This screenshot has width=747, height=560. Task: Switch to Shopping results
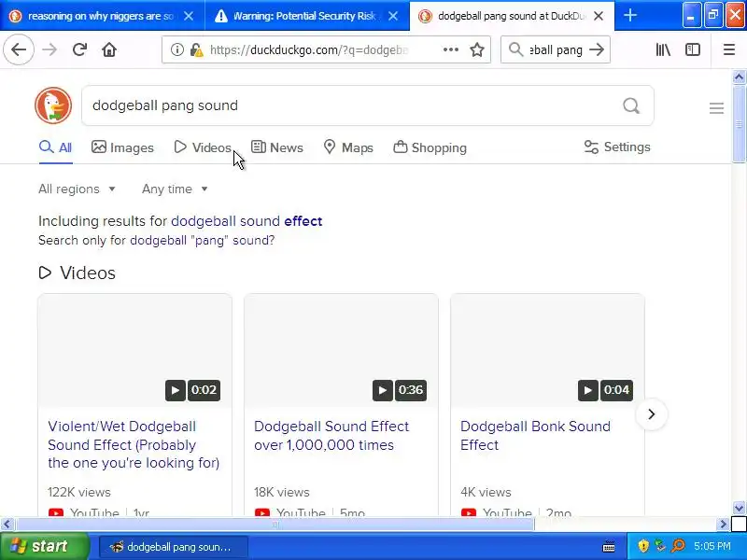coord(430,147)
